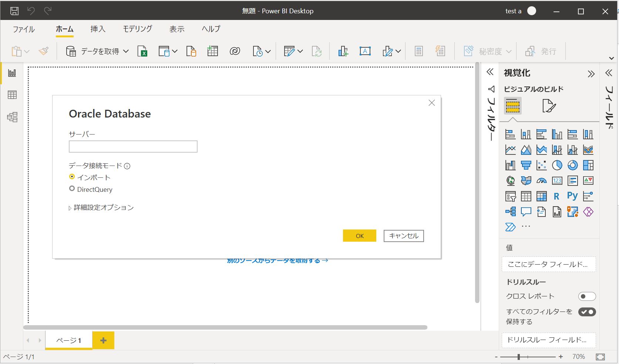The image size is (619, 364).
Task: Open the ファイル menu
Action: click(24, 29)
